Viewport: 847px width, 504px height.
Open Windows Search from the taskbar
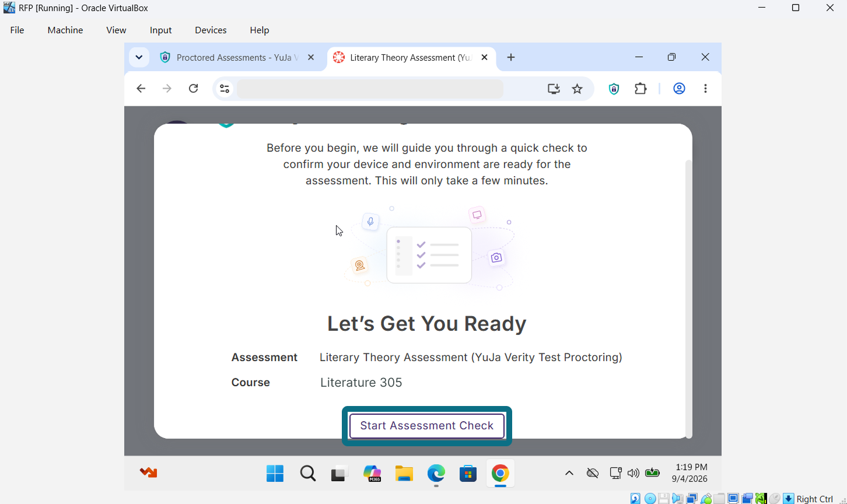308,473
